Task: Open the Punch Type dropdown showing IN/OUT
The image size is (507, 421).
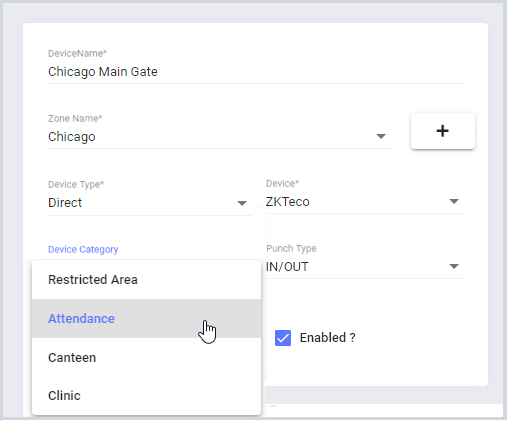Action: click(x=365, y=267)
